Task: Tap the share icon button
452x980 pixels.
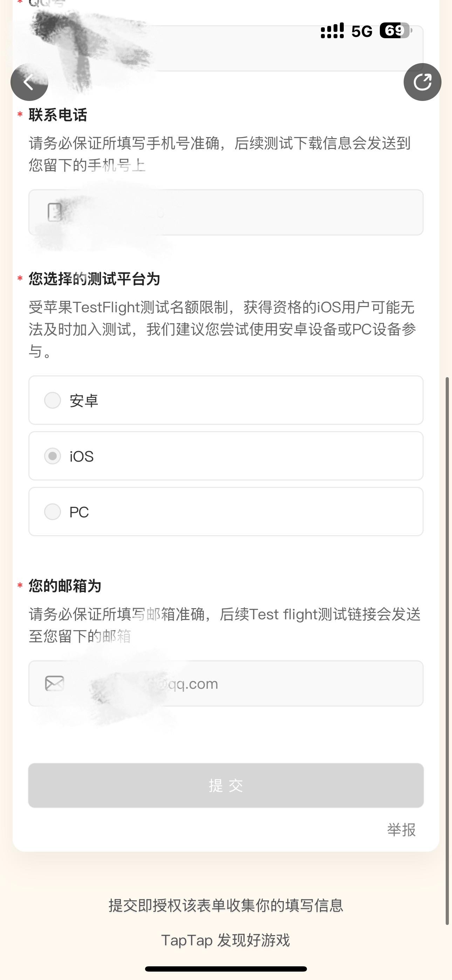Action: [x=422, y=82]
